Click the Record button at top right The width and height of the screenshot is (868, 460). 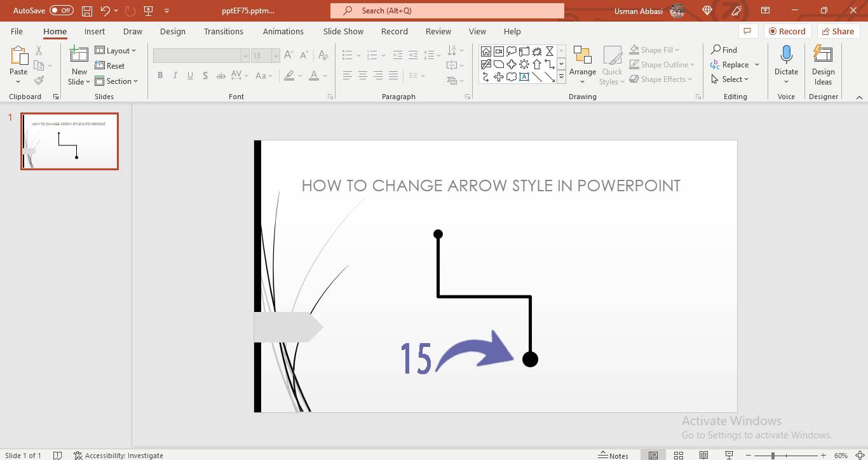click(x=787, y=31)
